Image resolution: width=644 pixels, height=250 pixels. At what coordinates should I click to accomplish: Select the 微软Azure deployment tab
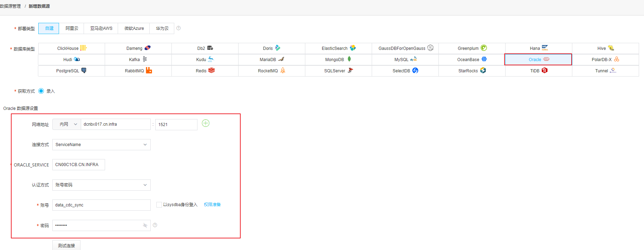point(134,28)
